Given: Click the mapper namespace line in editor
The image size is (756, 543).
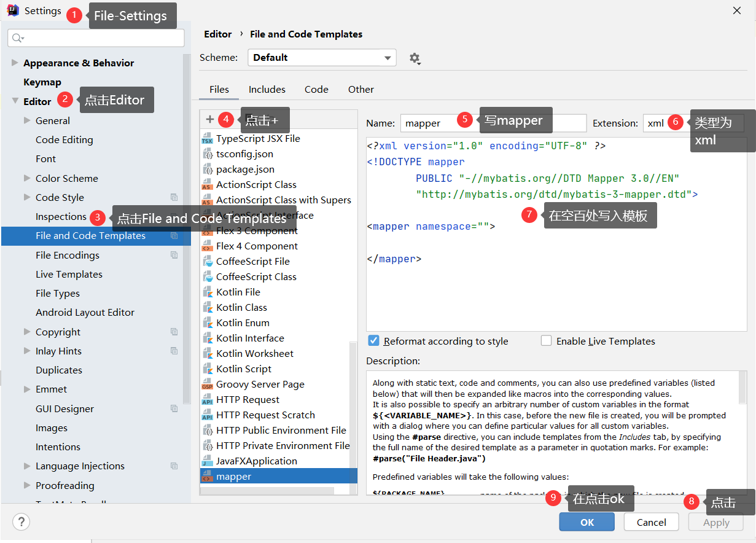Looking at the screenshot, I should [x=431, y=227].
